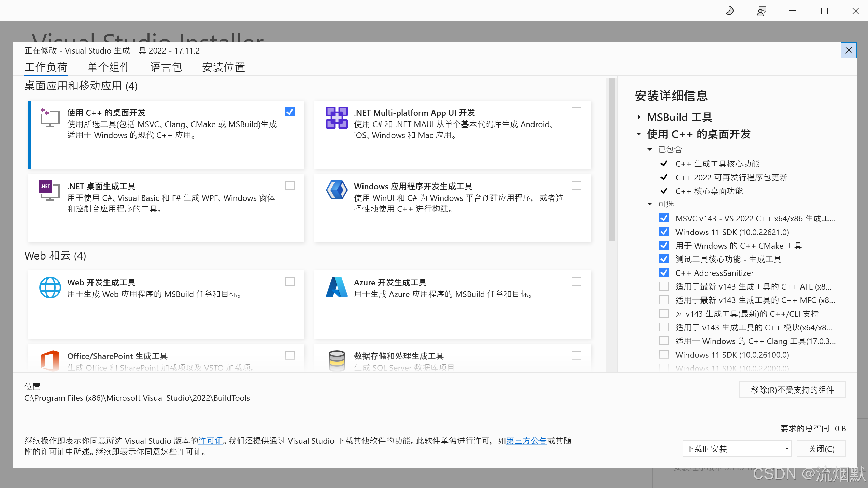Collapse the 已包含 section
The height and width of the screenshot is (488, 868).
click(x=650, y=149)
